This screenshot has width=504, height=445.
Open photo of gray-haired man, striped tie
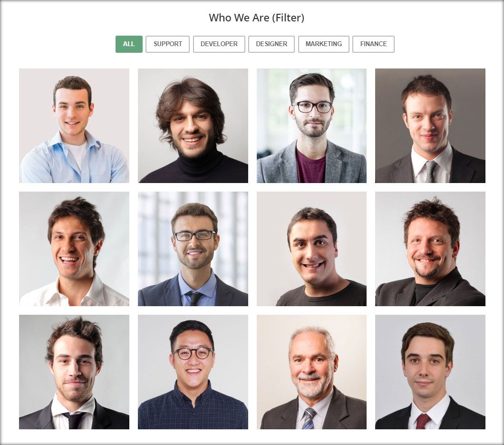[311, 372]
